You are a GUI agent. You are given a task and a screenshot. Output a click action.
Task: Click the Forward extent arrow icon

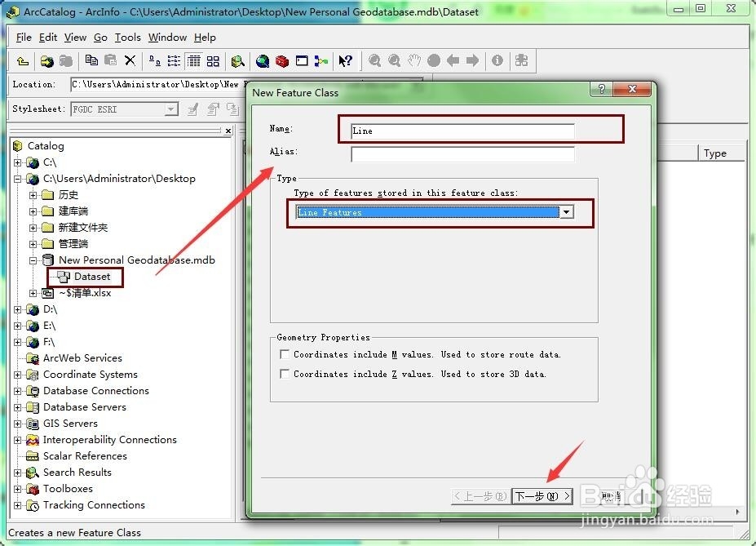coord(472,60)
